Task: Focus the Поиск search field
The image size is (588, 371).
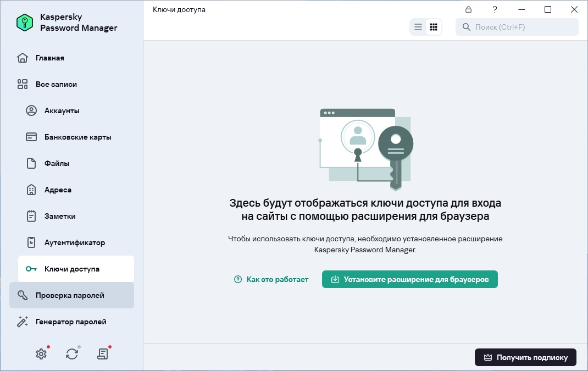Action: tap(517, 27)
